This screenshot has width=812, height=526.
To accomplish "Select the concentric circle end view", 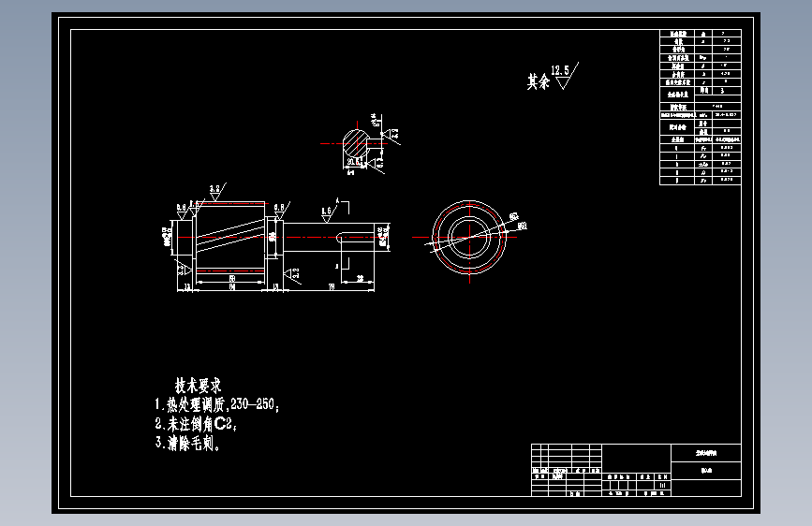I will tap(469, 237).
